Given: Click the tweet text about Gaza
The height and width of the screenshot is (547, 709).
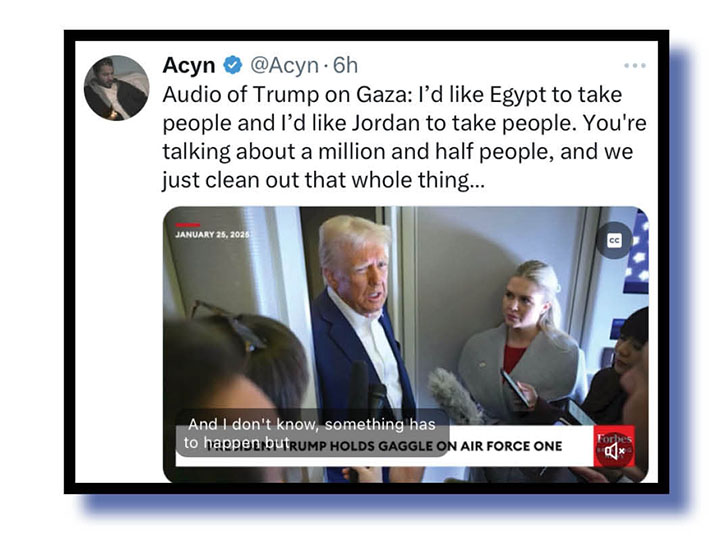Looking at the screenshot, I should [x=404, y=137].
